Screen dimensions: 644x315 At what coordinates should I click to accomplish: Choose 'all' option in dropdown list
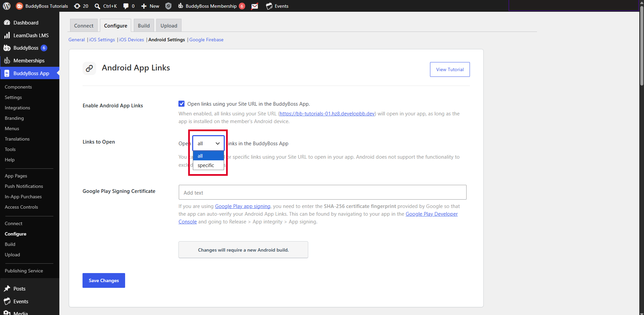[x=208, y=156]
